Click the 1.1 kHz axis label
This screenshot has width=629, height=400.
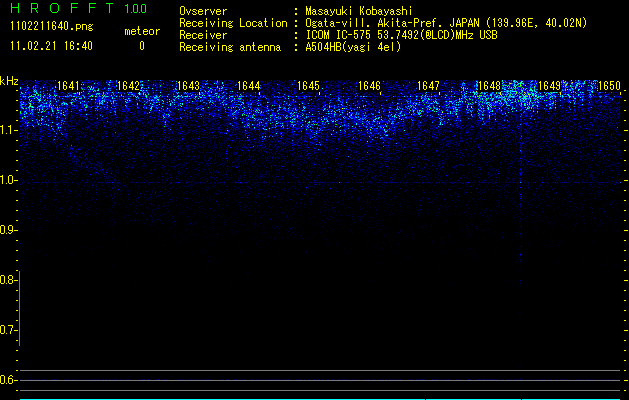(x=8, y=130)
